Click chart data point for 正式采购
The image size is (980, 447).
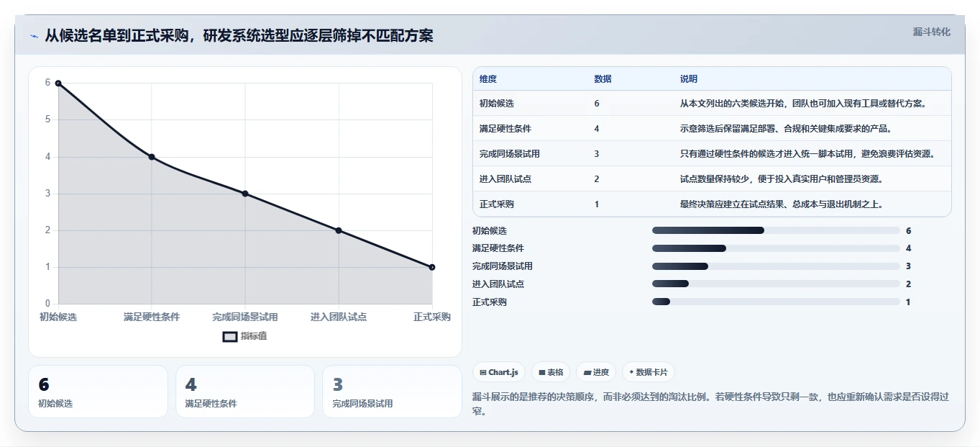tap(432, 267)
